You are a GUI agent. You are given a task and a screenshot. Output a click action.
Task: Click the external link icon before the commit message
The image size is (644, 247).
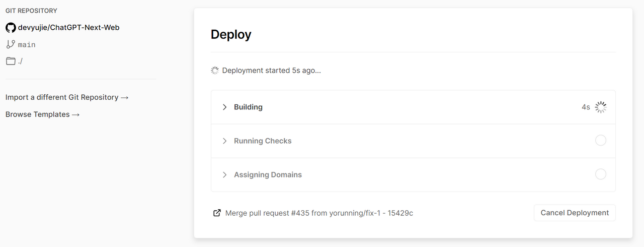click(217, 213)
